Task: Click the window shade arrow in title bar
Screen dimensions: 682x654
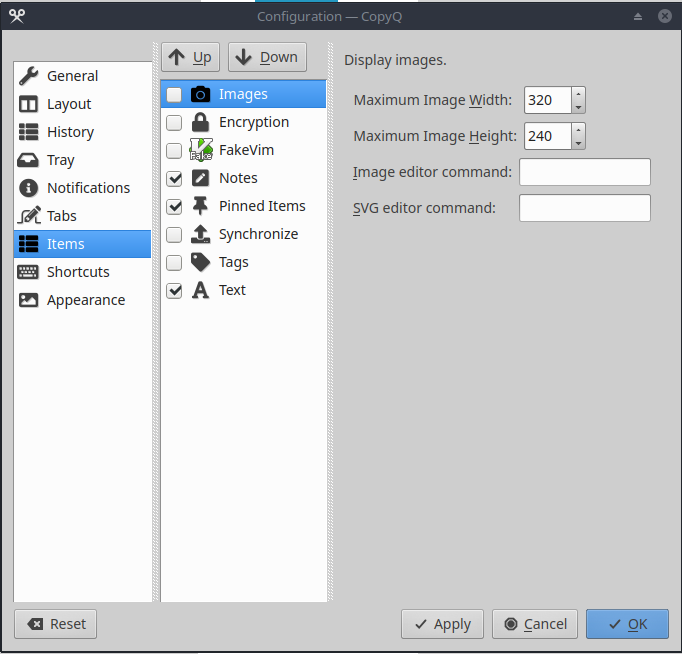Action: [x=638, y=17]
